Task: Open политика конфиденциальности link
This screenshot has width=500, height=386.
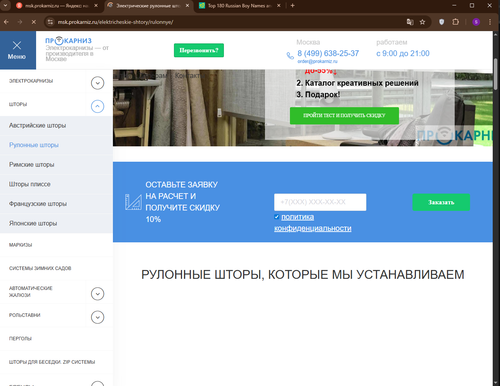Action: click(x=313, y=223)
